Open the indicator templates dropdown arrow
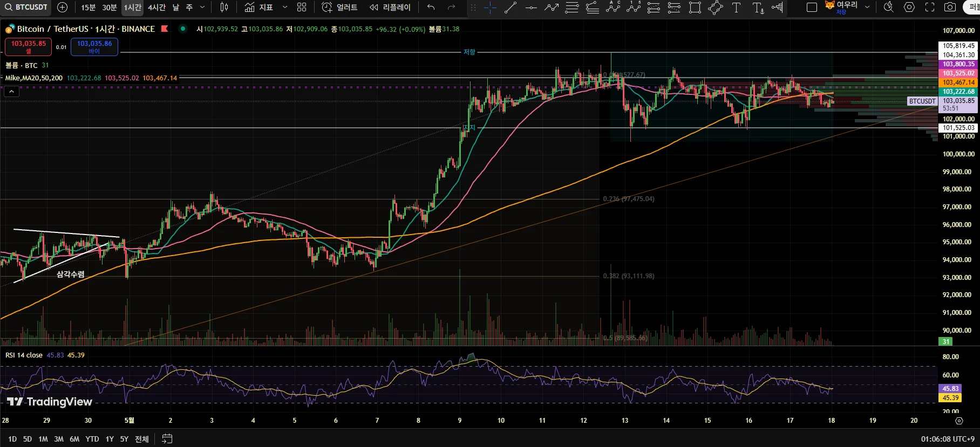Image resolution: width=980 pixels, height=447 pixels. coord(285,8)
